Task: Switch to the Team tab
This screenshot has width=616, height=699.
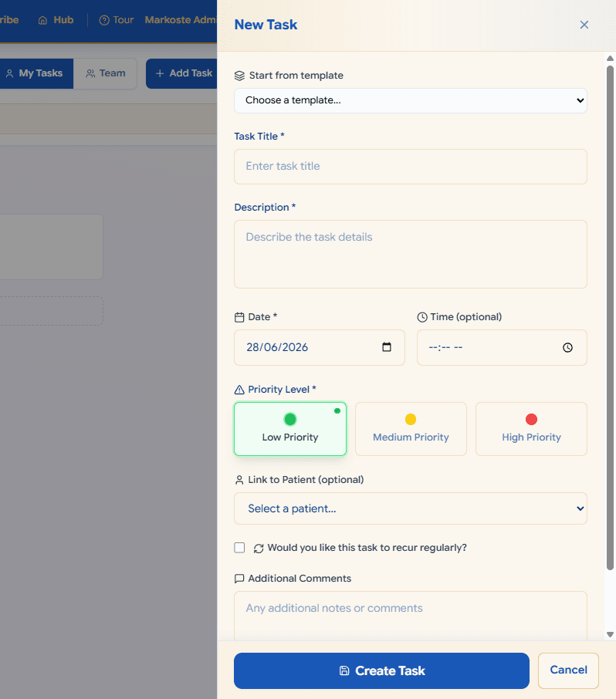Action: [x=105, y=73]
